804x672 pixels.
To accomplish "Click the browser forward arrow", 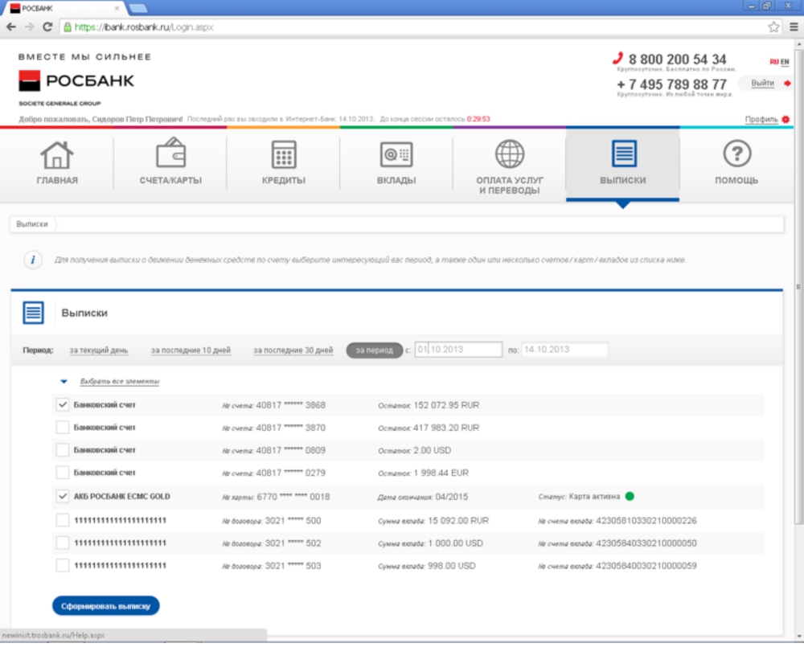I will (x=29, y=27).
